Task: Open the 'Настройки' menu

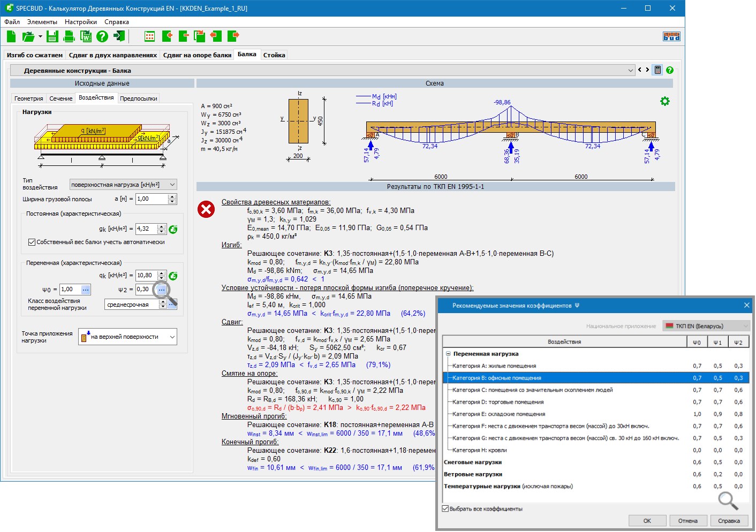Action: [81, 22]
